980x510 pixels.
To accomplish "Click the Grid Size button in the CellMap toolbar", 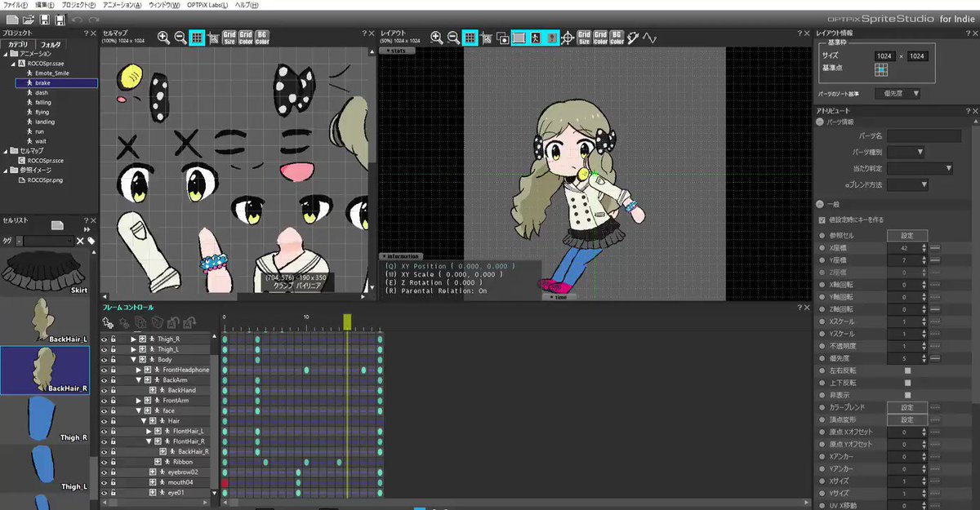I will pyautogui.click(x=229, y=37).
